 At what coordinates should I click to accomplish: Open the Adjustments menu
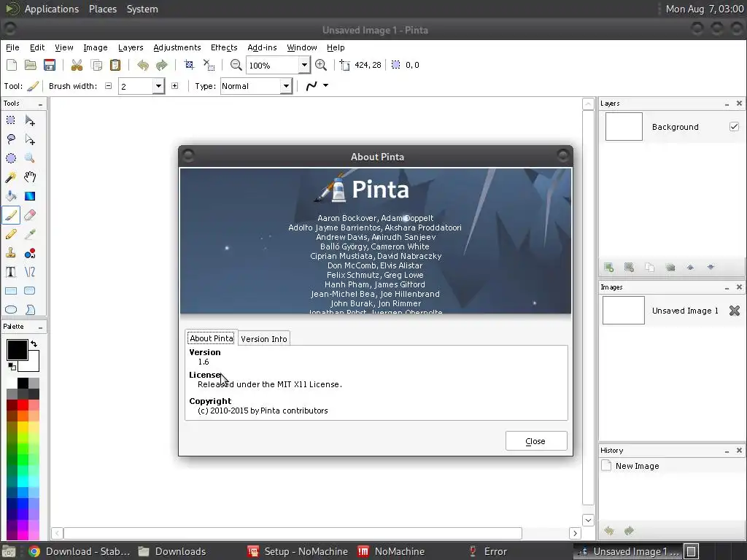tap(177, 47)
